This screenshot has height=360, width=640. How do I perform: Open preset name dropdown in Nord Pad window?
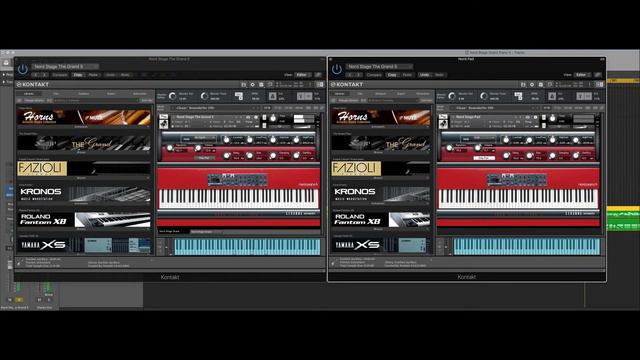380,67
